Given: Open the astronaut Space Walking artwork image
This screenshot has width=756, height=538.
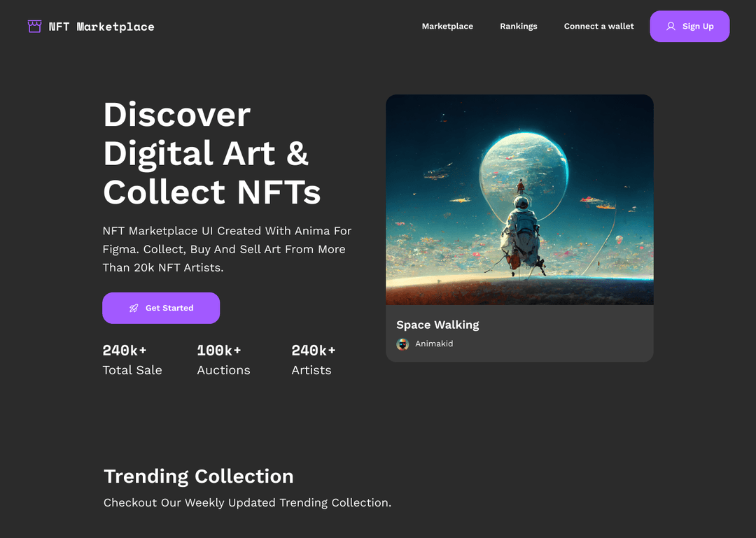Looking at the screenshot, I should point(519,199).
